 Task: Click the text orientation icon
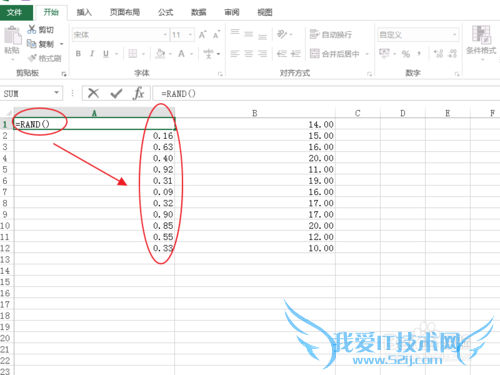282,34
